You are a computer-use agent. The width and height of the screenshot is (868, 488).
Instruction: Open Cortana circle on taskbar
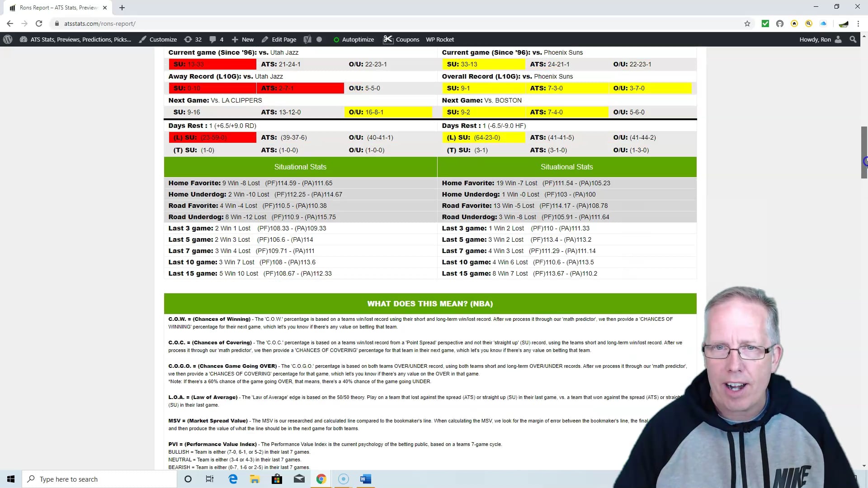point(188,479)
